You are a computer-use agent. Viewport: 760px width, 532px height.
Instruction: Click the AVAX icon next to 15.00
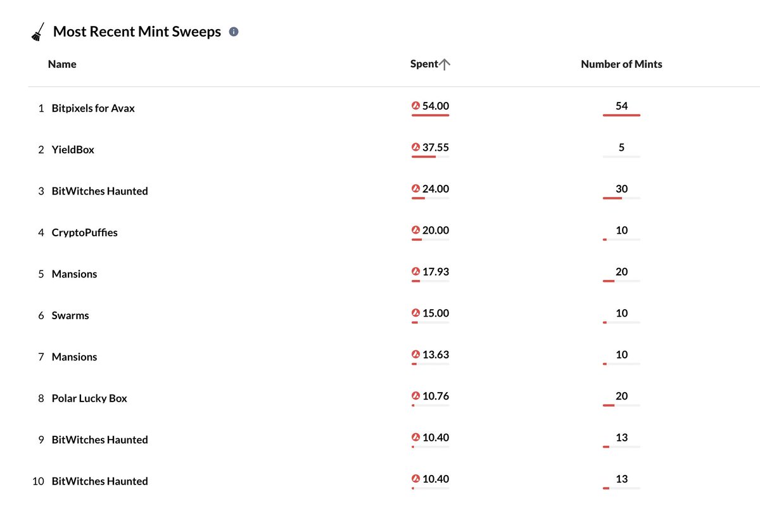tap(416, 313)
